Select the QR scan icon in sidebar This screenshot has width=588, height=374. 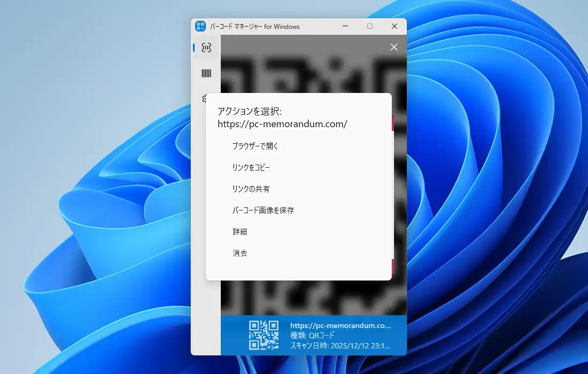pos(206,48)
